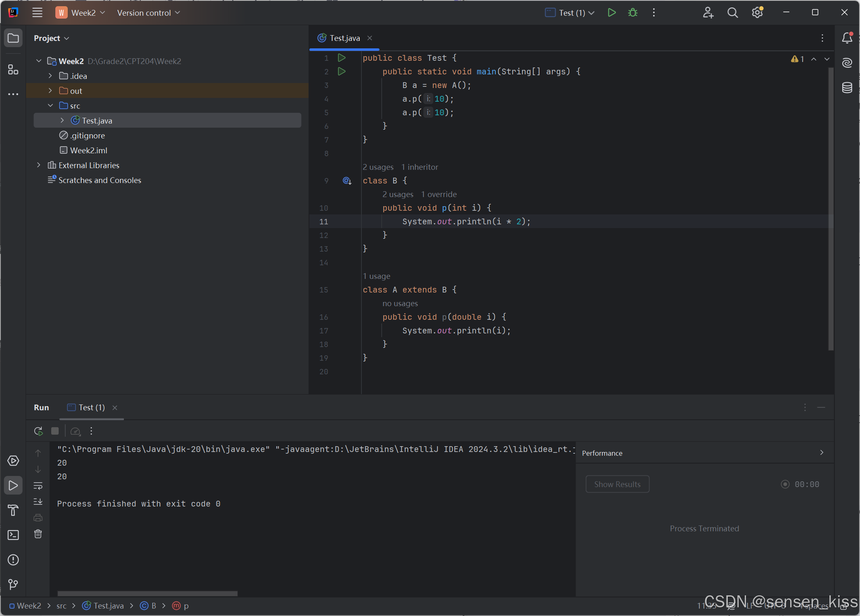Open the Version control dropdown
This screenshot has width=860, height=616.
(148, 13)
